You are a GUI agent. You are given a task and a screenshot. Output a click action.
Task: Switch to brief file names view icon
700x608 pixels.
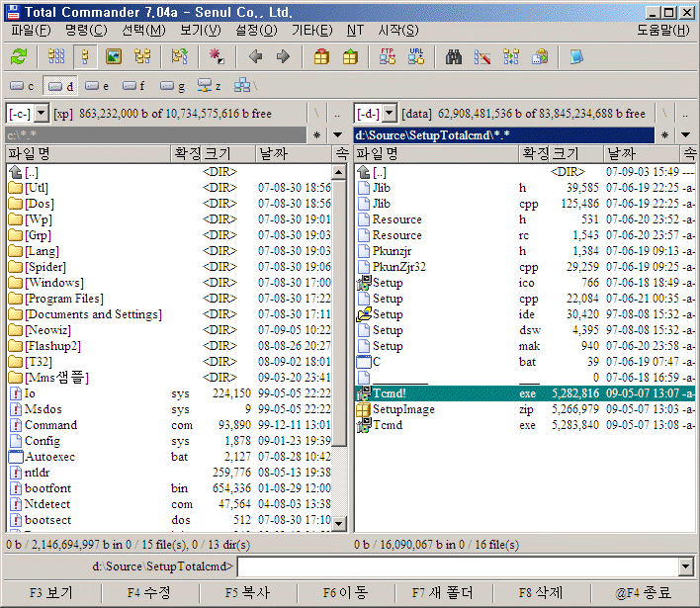tap(56, 56)
